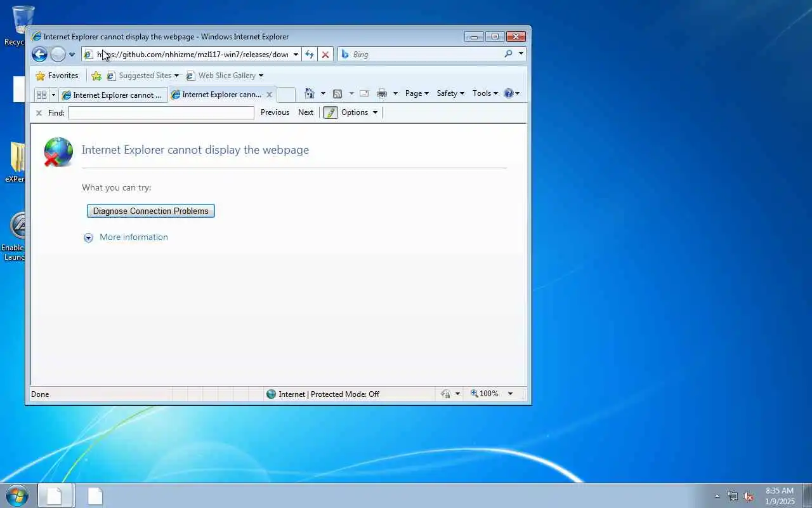Viewport: 812px width, 508px height.
Task: Open the Page menu
Action: pos(417,93)
